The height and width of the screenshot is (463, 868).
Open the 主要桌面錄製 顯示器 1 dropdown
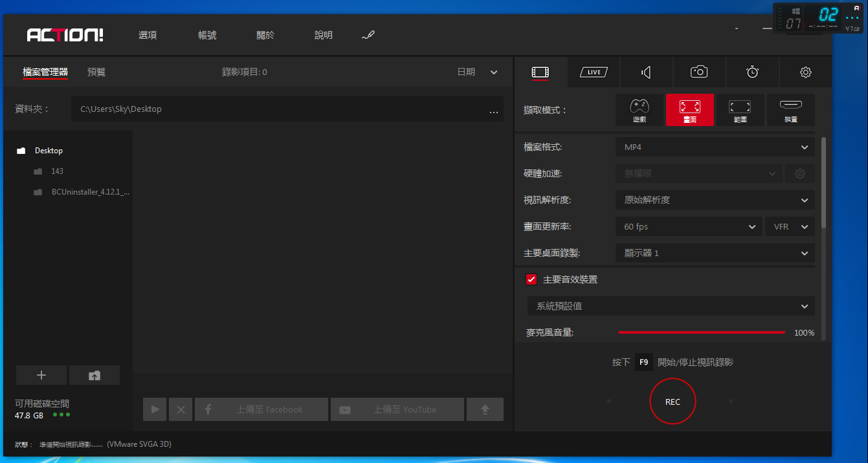715,253
